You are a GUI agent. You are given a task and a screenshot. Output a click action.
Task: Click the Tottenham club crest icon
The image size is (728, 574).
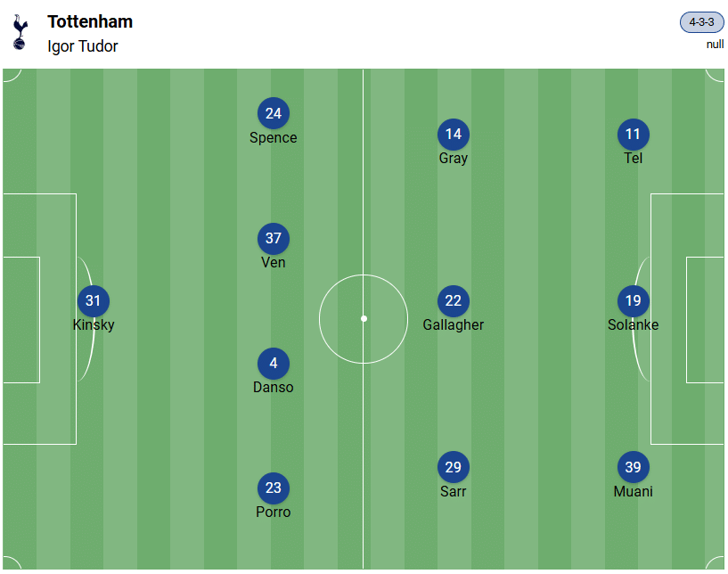coord(20,32)
